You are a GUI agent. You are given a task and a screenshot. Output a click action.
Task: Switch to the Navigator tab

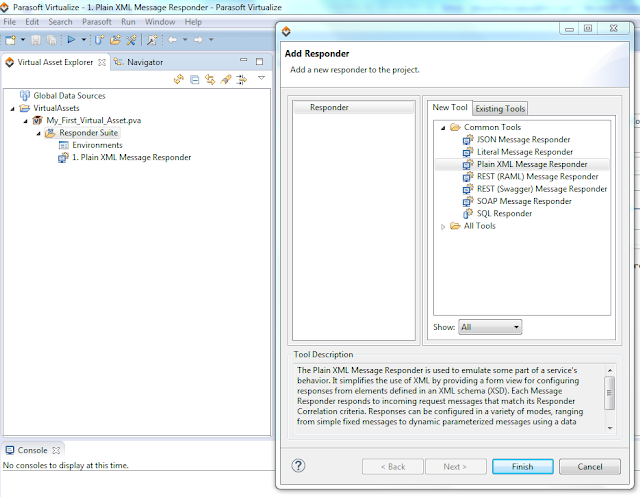(x=138, y=62)
